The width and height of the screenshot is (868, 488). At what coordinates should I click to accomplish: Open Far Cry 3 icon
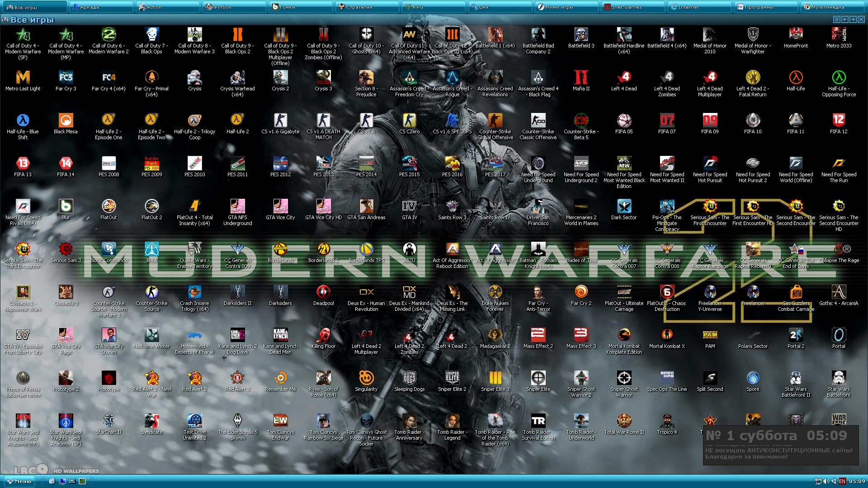pyautogui.click(x=66, y=78)
